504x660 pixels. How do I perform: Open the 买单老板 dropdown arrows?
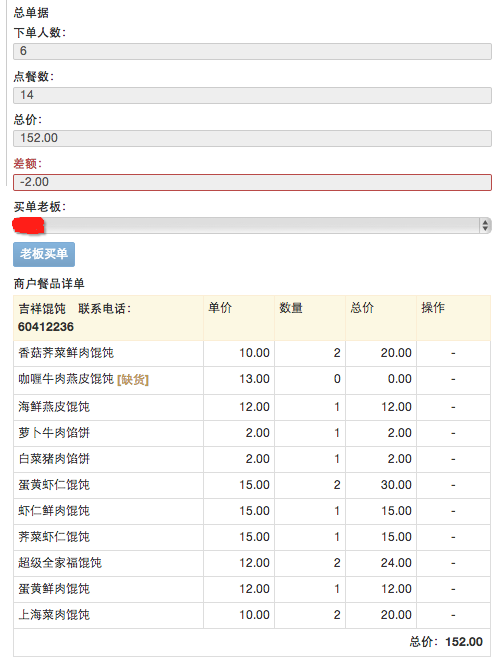pos(485,226)
